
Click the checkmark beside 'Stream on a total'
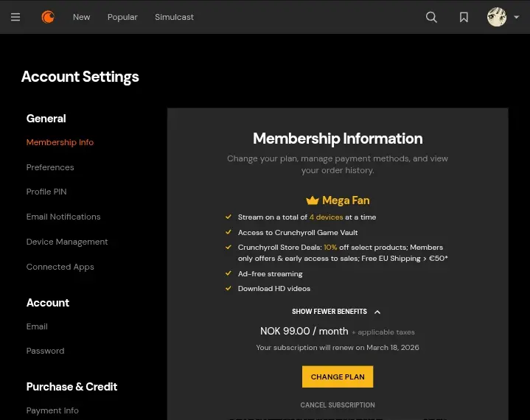229,217
